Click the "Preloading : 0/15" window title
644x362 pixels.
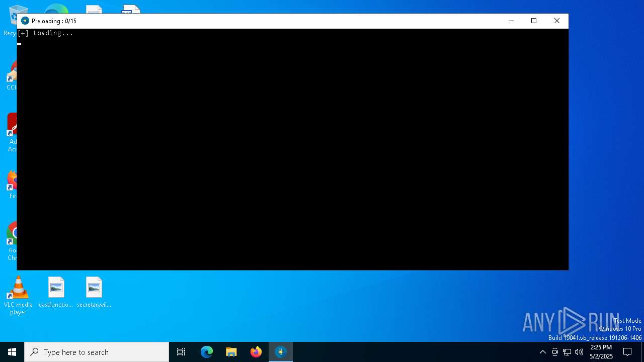pyautogui.click(x=54, y=21)
